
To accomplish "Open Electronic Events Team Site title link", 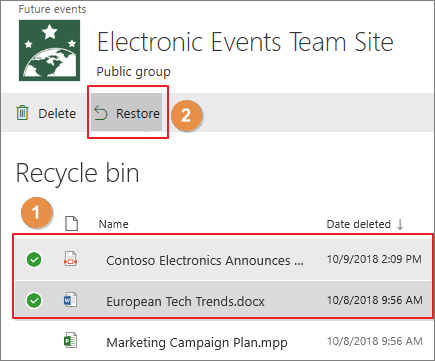I will tap(245, 42).
